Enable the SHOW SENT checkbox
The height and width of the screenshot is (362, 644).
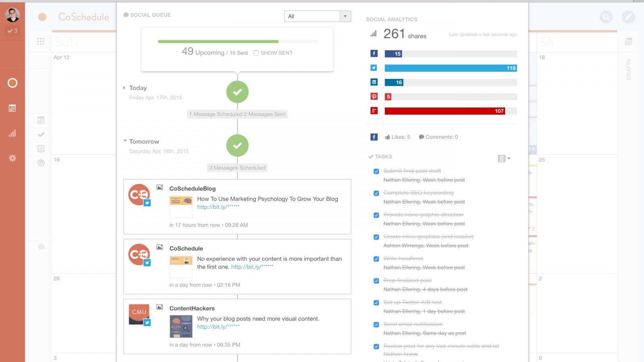tap(256, 53)
